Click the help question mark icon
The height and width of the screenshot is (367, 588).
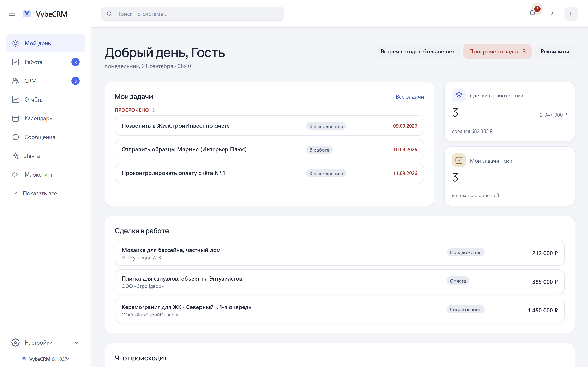(552, 14)
